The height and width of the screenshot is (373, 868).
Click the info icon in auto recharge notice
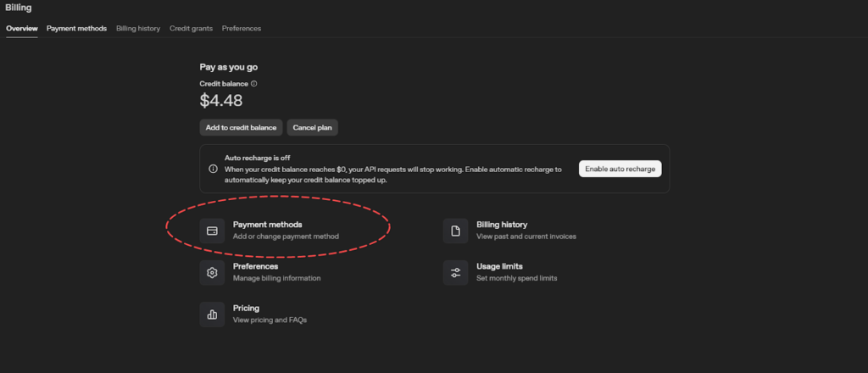click(213, 169)
